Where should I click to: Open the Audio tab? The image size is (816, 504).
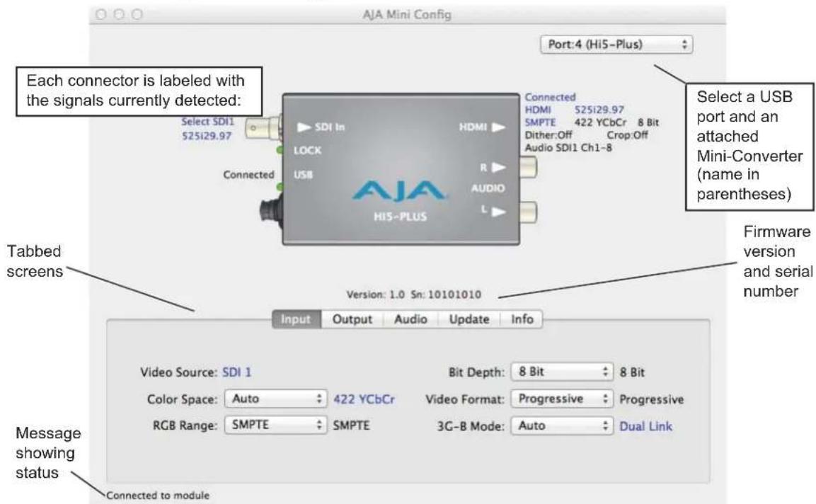pyautogui.click(x=410, y=319)
